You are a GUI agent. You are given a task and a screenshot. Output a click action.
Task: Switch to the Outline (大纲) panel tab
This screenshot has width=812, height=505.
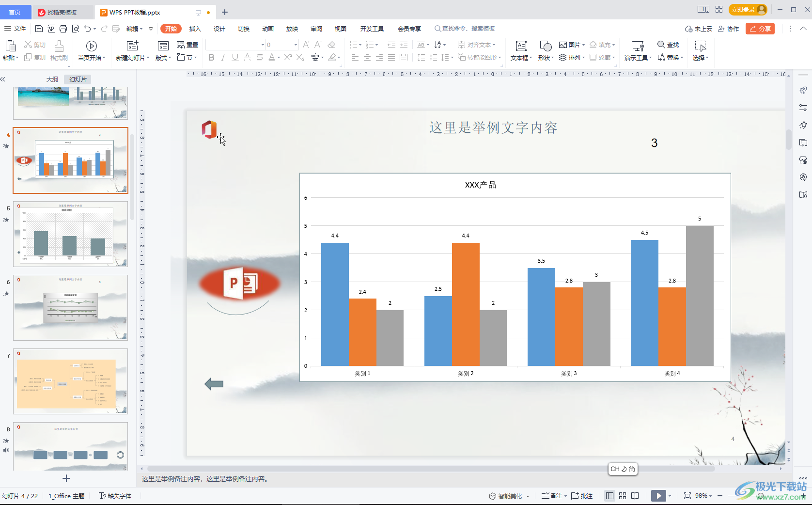[x=52, y=79]
